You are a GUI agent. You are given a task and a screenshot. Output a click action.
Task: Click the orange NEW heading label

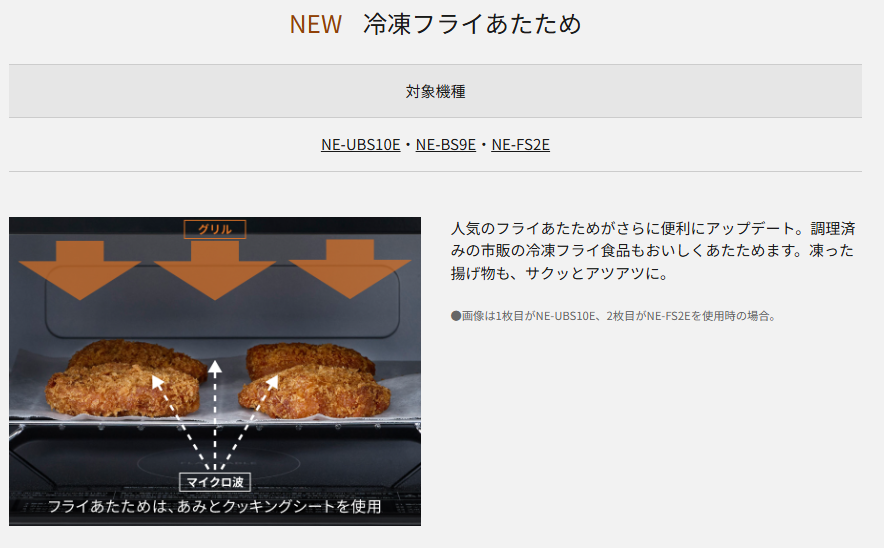(x=316, y=24)
